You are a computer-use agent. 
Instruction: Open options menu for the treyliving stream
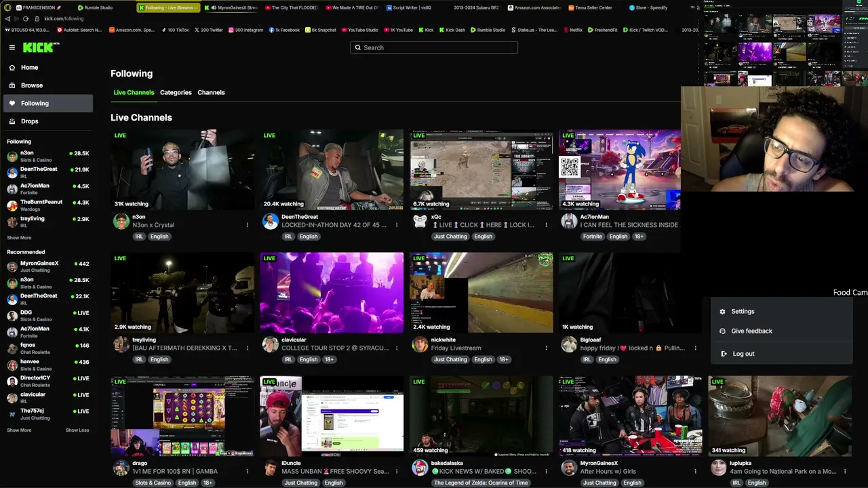248,348
